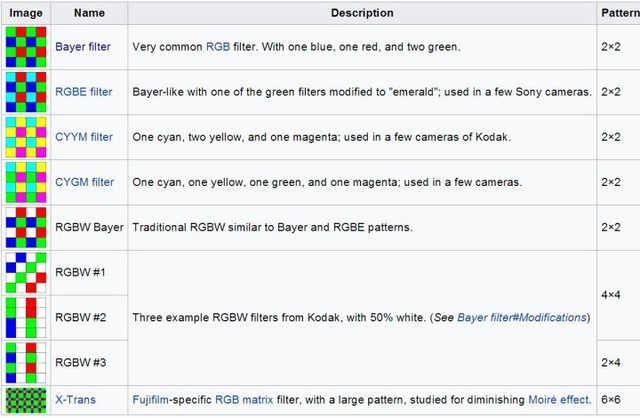Open the Fujifilm link
This screenshot has width=640, height=418.
[x=150, y=400]
